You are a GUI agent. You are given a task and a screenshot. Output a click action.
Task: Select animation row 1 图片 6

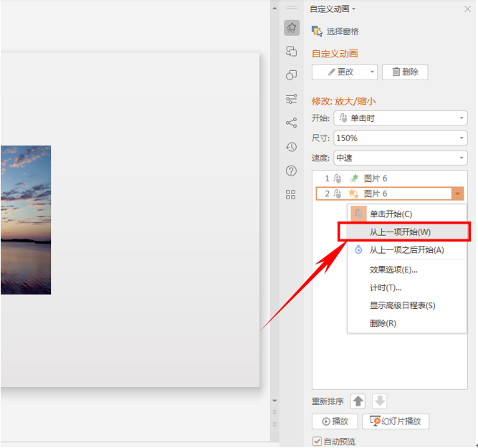[x=390, y=178]
